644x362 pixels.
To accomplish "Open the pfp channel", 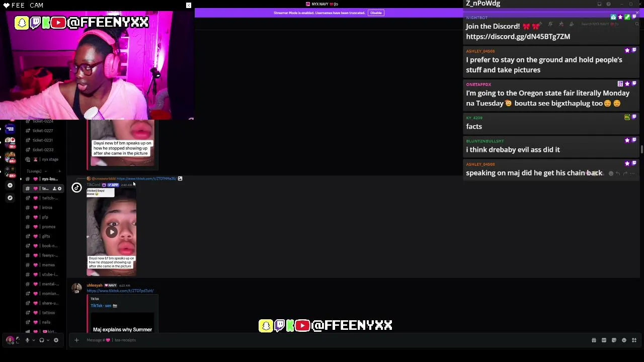I will pyautogui.click(x=43, y=217).
